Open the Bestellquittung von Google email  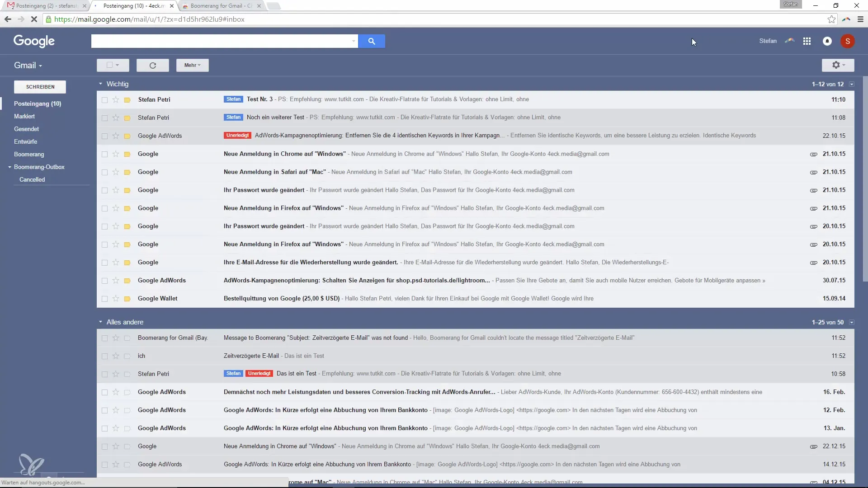point(475,299)
